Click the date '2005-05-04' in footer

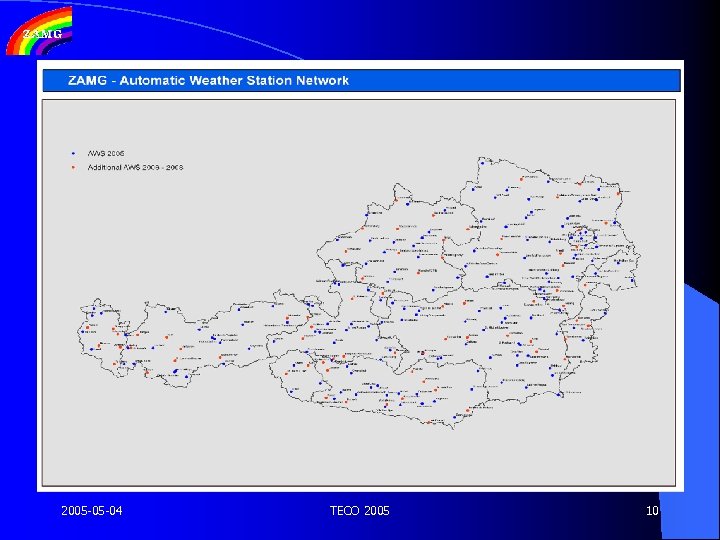point(92,511)
